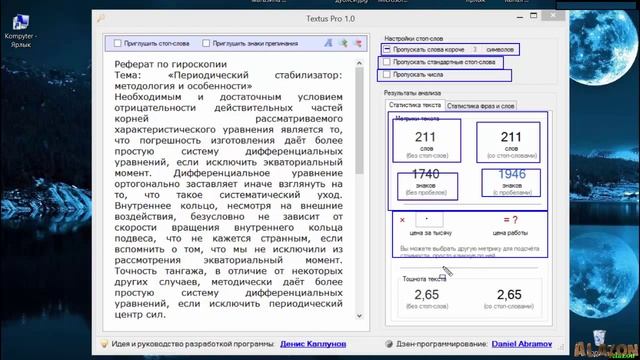Select the Kompyter - Ярлык desktop shortcut
This screenshot has width=640, height=360.
(20, 31)
